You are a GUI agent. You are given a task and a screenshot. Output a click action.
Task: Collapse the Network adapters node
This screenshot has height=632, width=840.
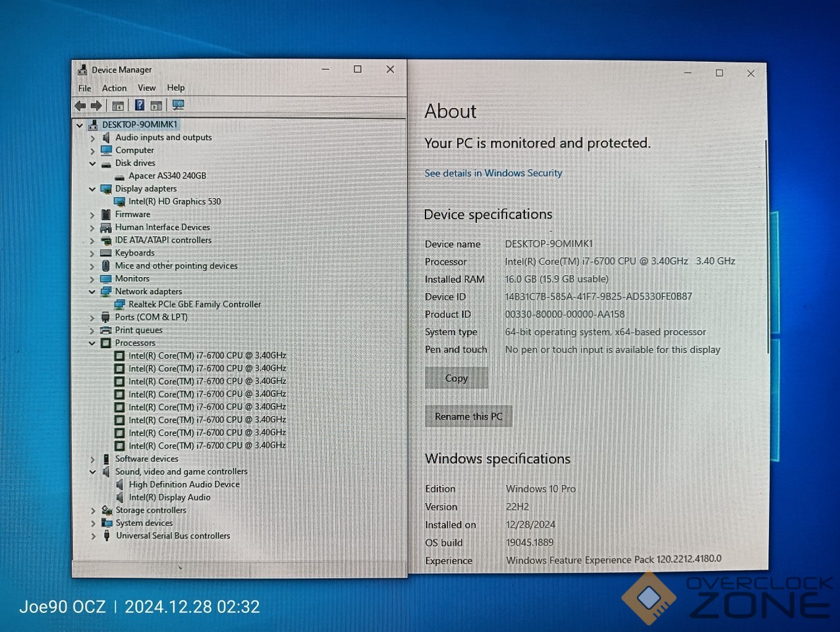pos(93,292)
